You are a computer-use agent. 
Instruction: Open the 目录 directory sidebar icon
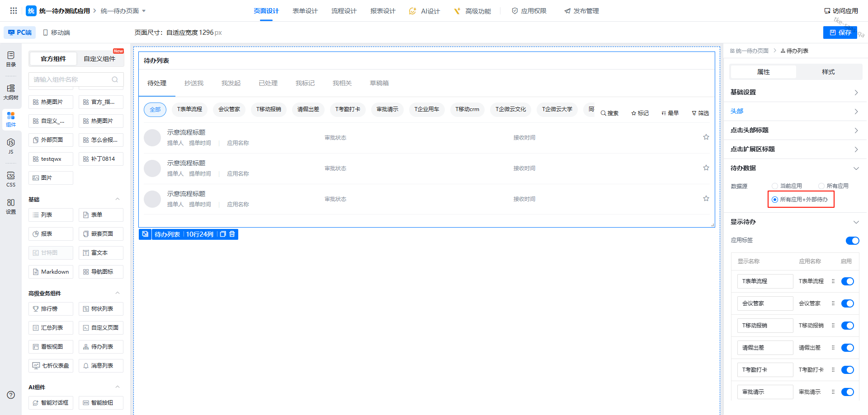(11, 59)
